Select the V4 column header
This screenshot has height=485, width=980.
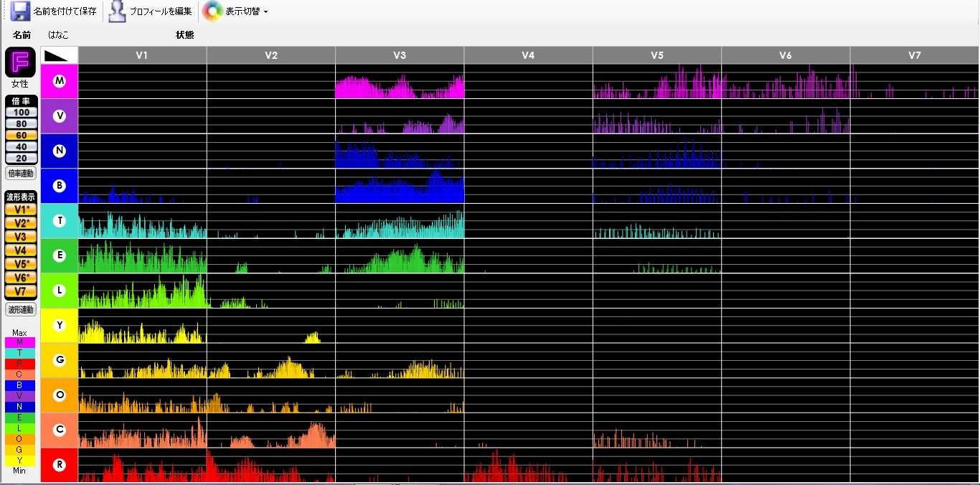coord(528,55)
